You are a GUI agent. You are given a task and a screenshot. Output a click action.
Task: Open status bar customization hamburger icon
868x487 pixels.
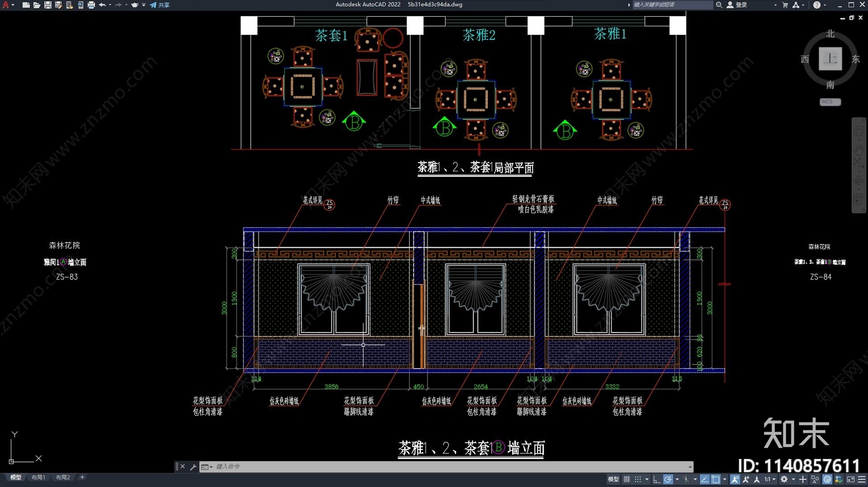pyautogui.click(x=861, y=479)
